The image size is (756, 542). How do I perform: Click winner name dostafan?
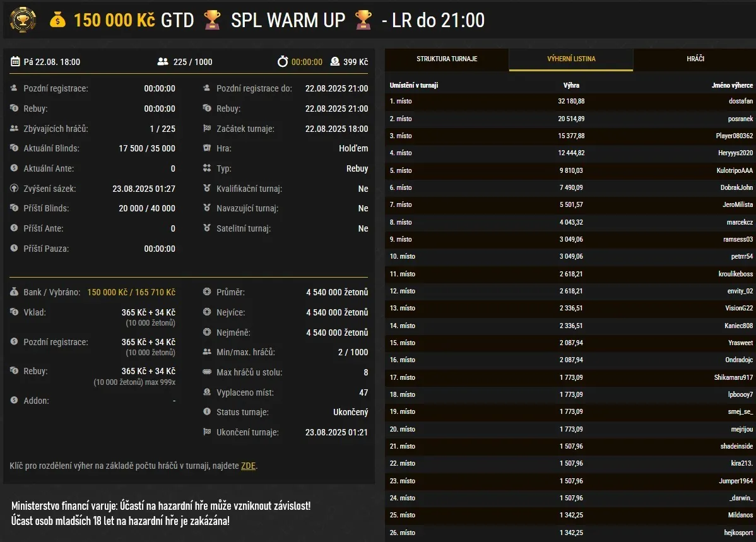740,101
